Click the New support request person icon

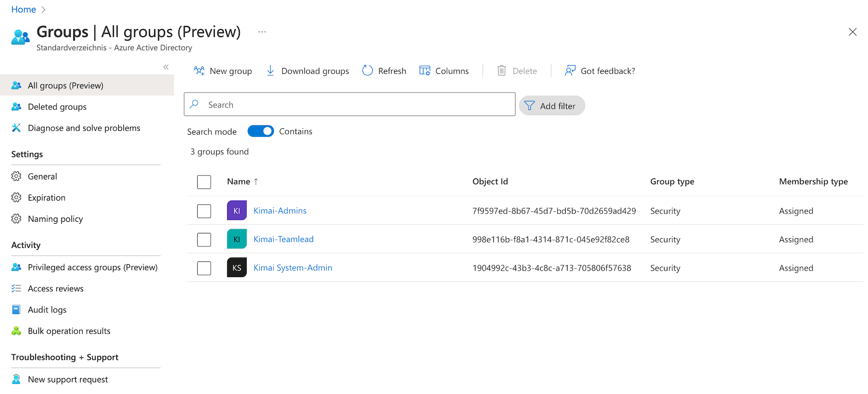point(16,380)
